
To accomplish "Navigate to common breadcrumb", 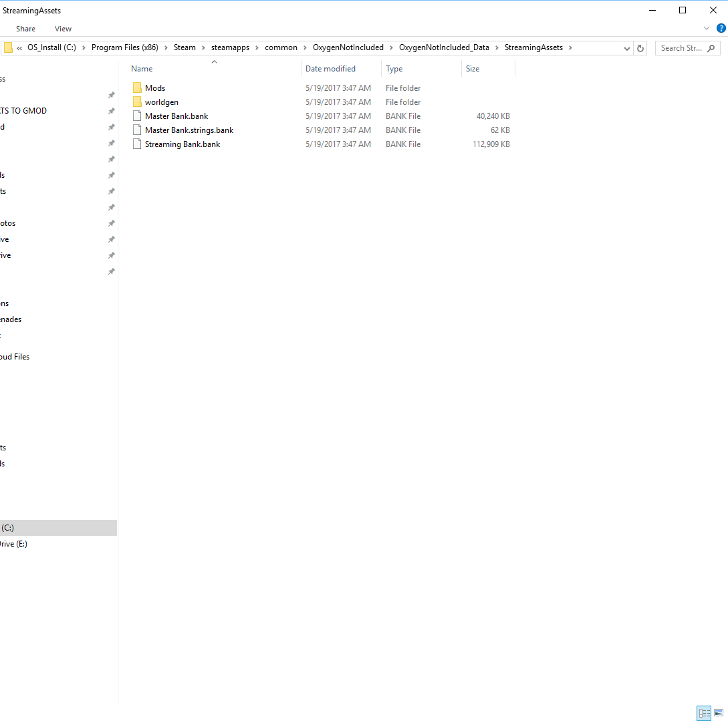I will [281, 47].
